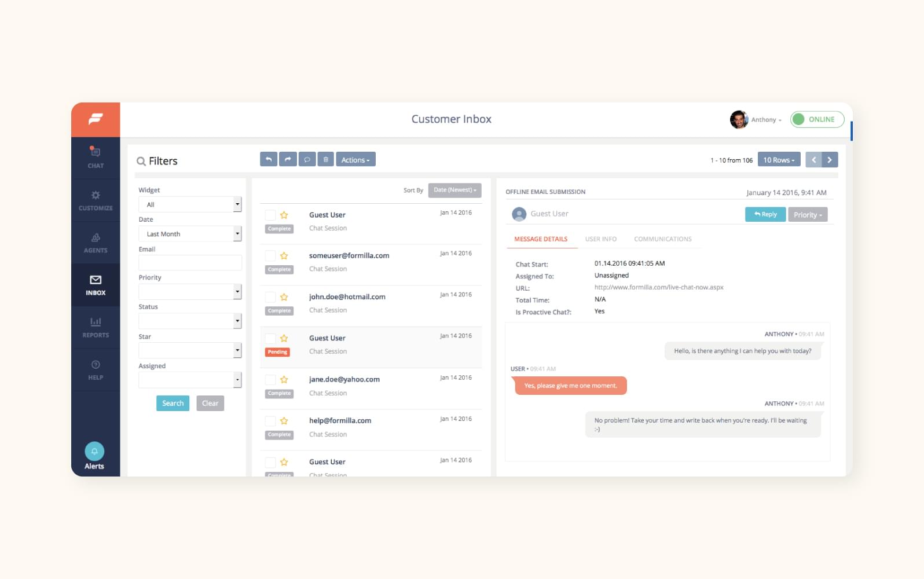
Task: Click Anthony's profile avatar
Action: click(739, 119)
